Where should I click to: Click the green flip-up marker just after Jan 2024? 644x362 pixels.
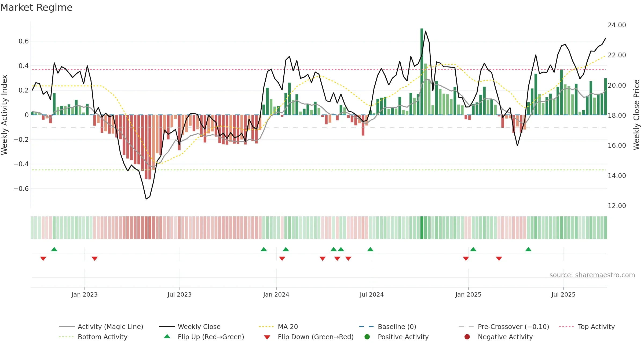(286, 249)
